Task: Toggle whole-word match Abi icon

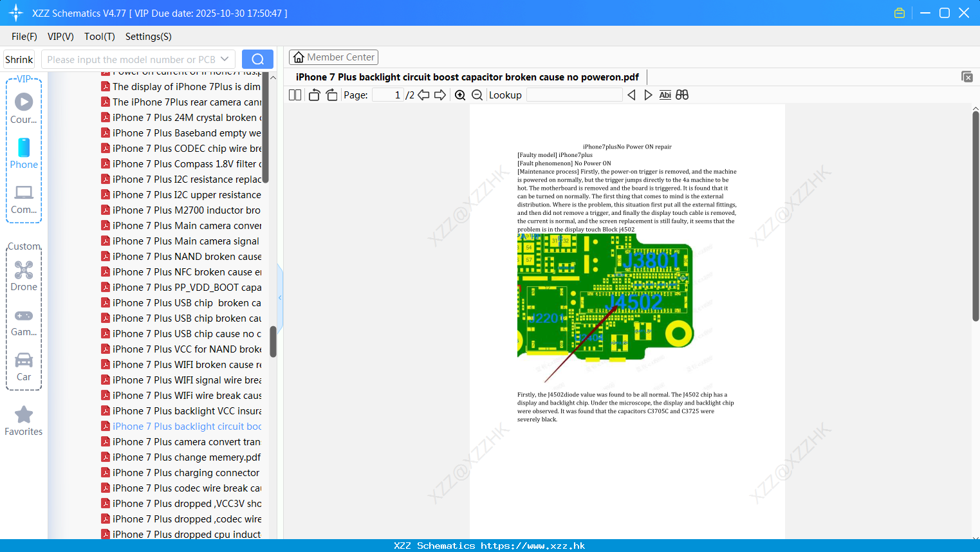Action: pyautogui.click(x=665, y=95)
